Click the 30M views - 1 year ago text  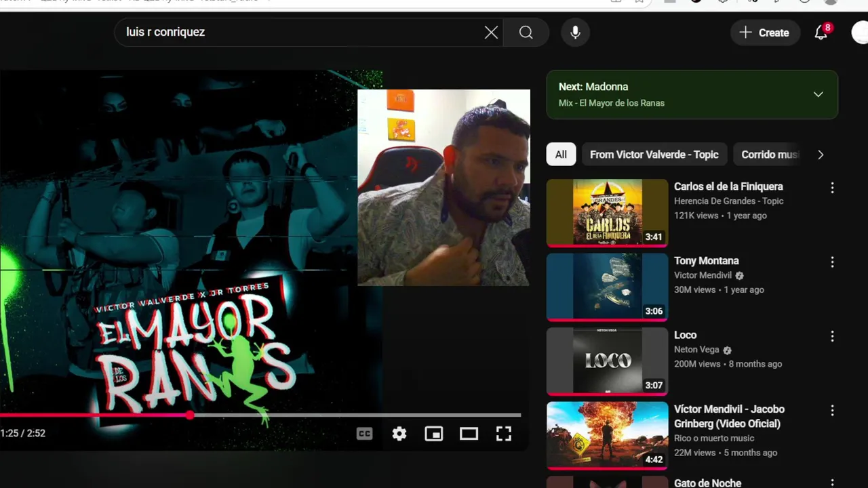[719, 289]
